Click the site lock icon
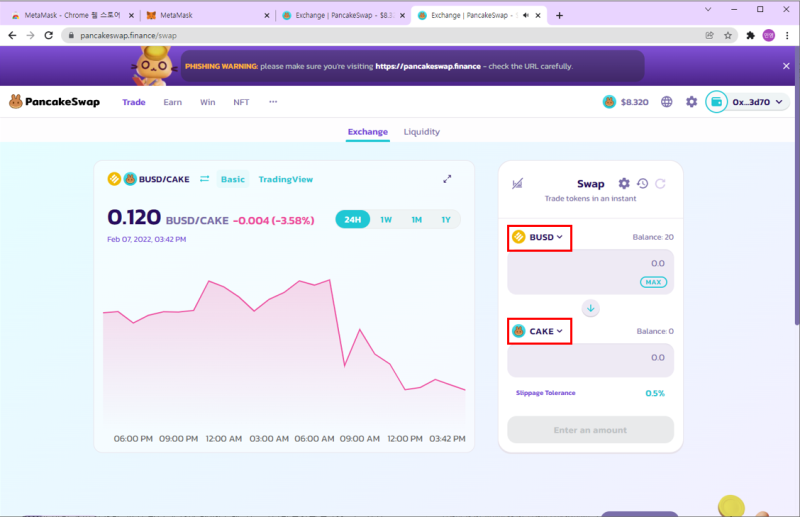The image size is (800, 517). coord(71,35)
